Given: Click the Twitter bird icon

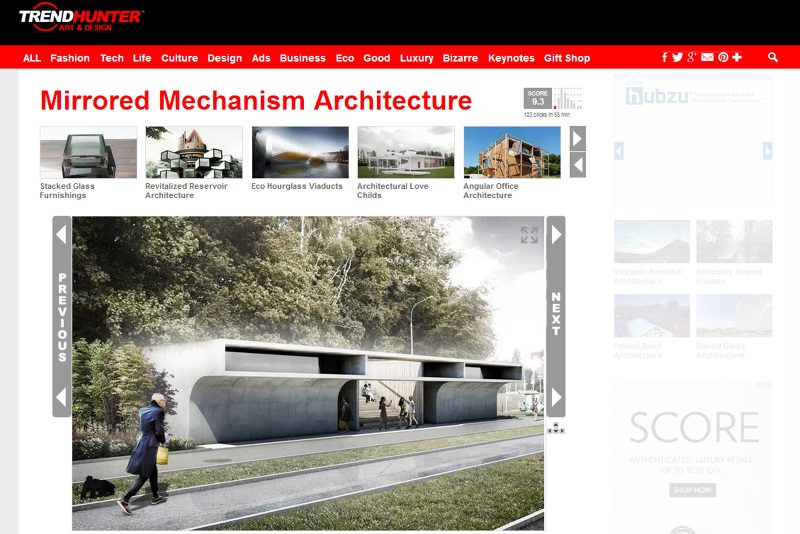Looking at the screenshot, I should tap(678, 58).
